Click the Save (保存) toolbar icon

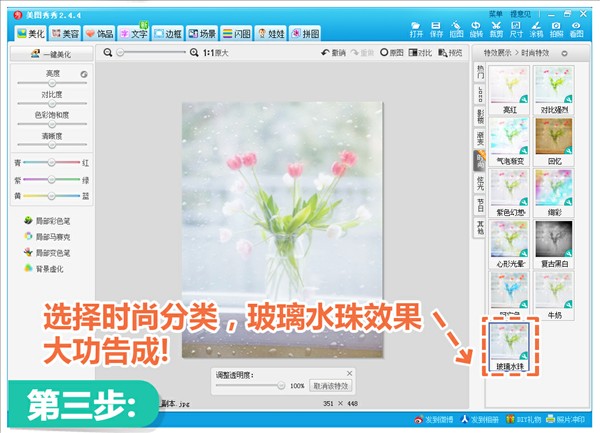[x=438, y=29]
